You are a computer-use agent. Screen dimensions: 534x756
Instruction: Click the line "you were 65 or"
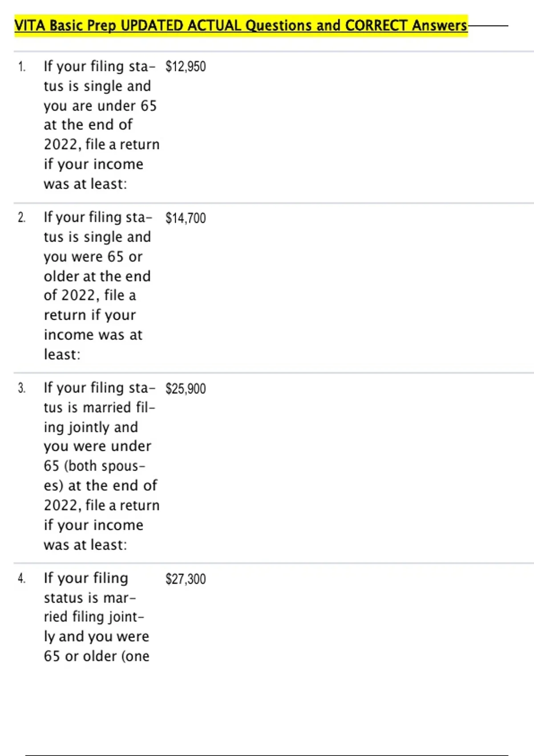(x=93, y=257)
